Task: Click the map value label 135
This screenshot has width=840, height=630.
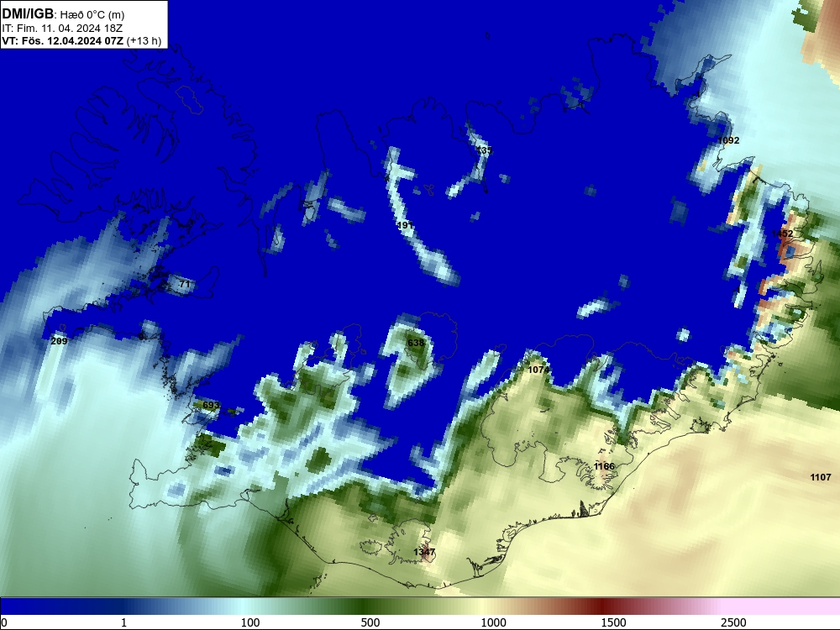Action: (x=484, y=150)
